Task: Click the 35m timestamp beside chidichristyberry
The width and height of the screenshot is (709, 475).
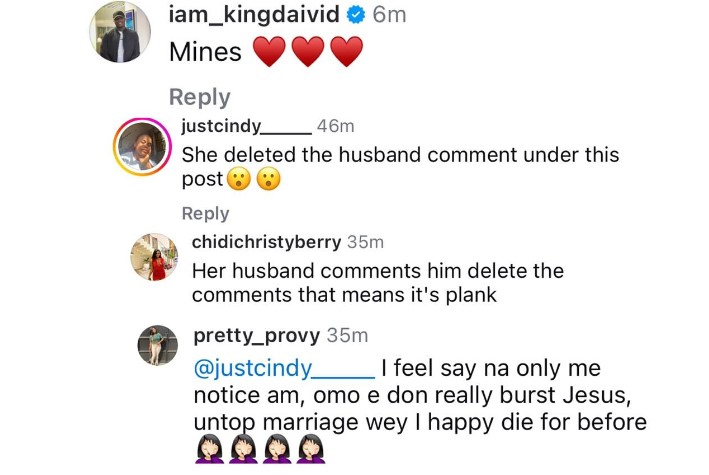Action: click(x=365, y=242)
